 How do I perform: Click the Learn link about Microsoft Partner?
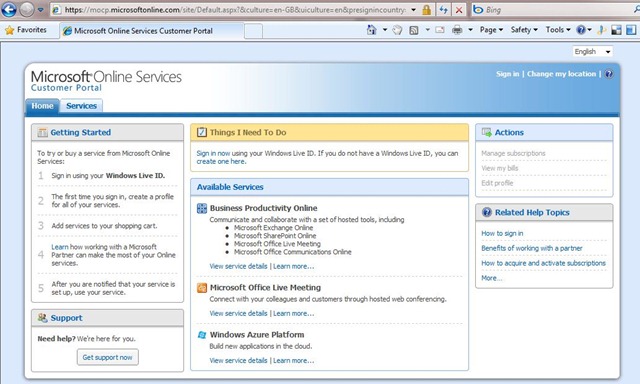pyautogui.click(x=60, y=247)
